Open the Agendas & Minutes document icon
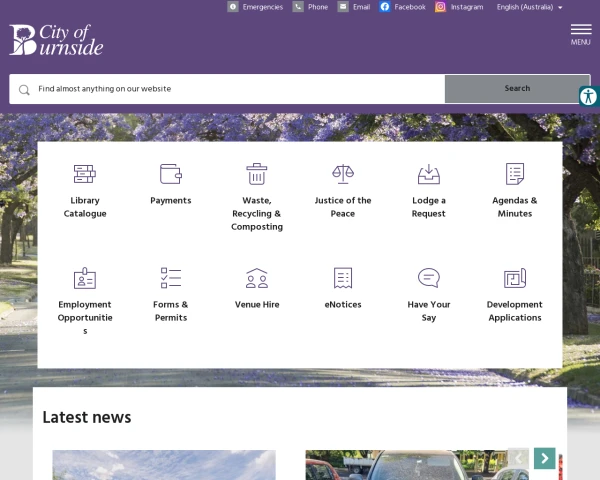This screenshot has width=600, height=480. click(515, 174)
